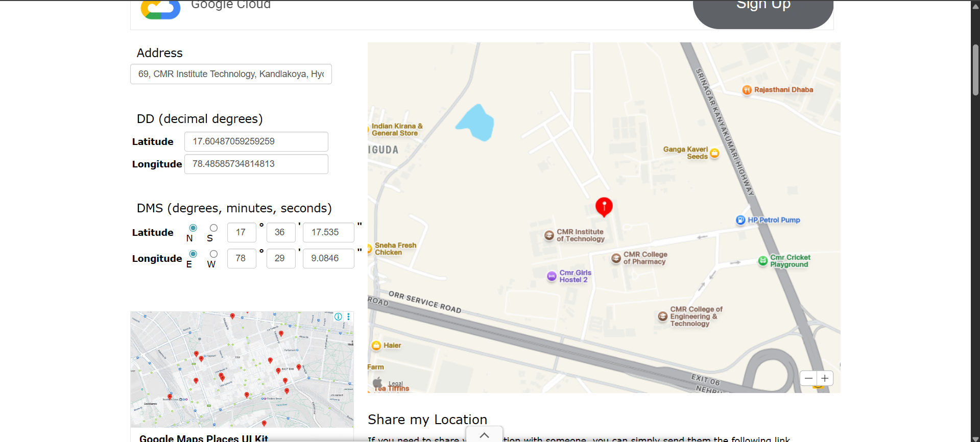Click the Share my Location heading

(x=427, y=420)
